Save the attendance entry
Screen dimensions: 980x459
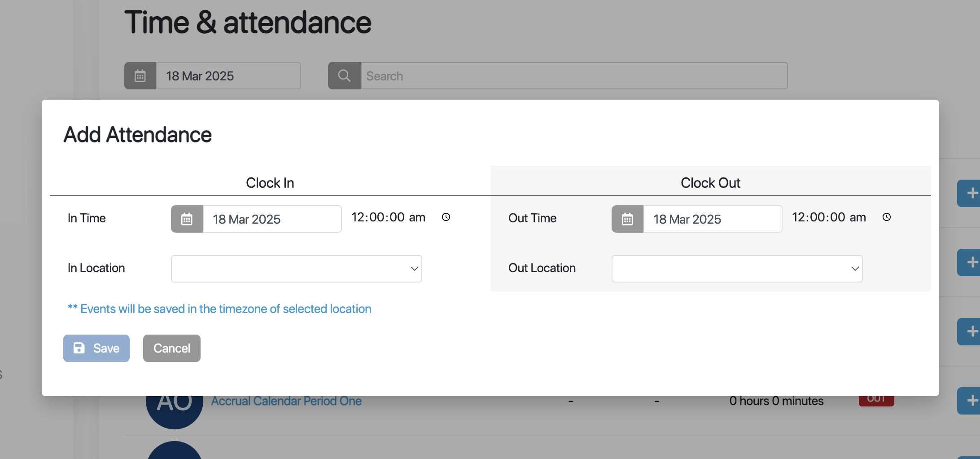pos(96,348)
